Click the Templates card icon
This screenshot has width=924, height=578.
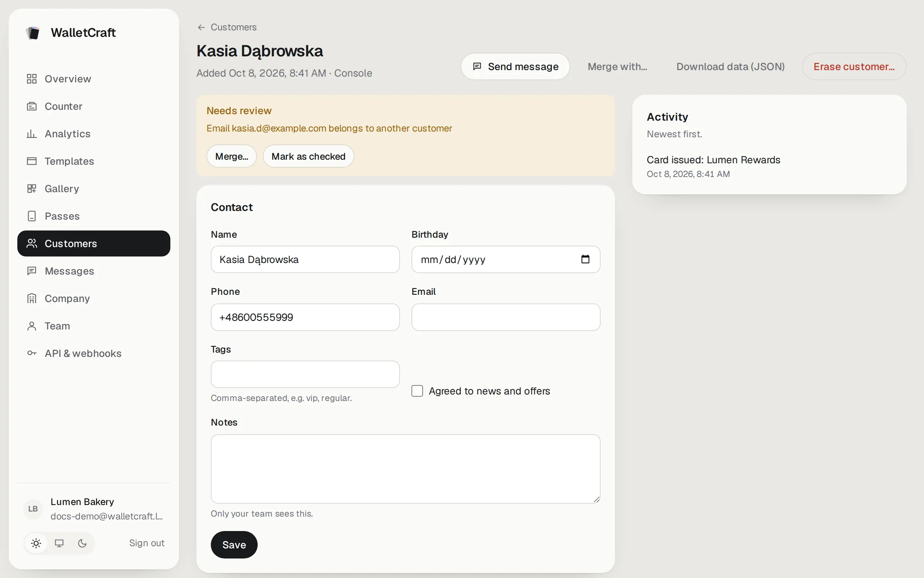[x=32, y=161]
